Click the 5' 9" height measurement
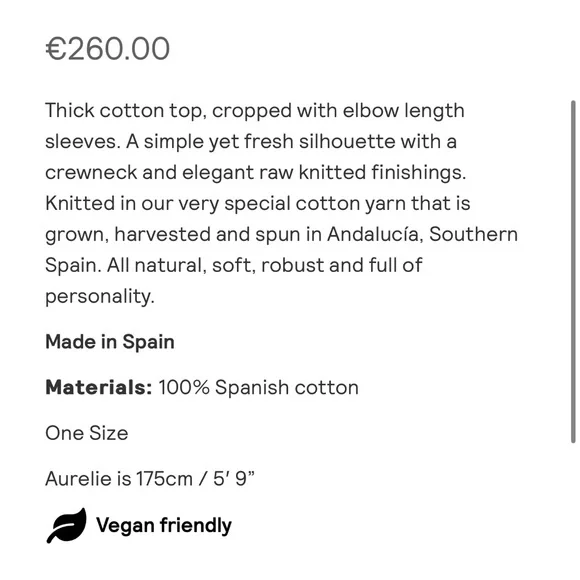The width and height of the screenshot is (580, 580). pyautogui.click(x=234, y=478)
